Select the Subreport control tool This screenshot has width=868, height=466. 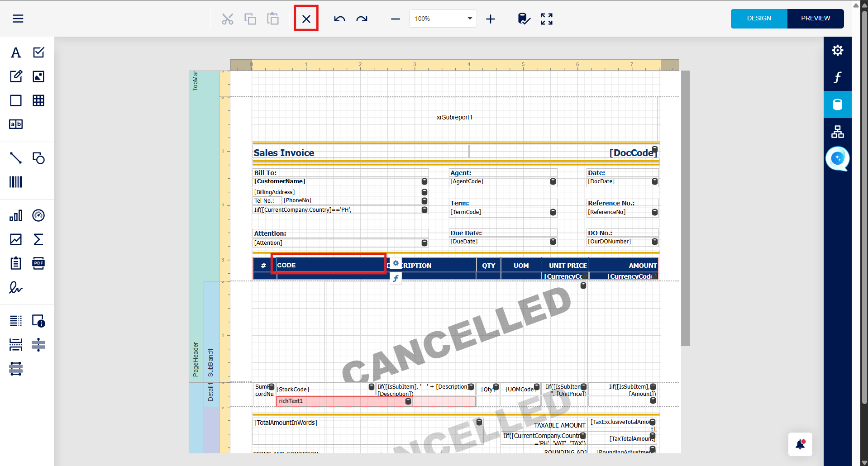pos(16,263)
